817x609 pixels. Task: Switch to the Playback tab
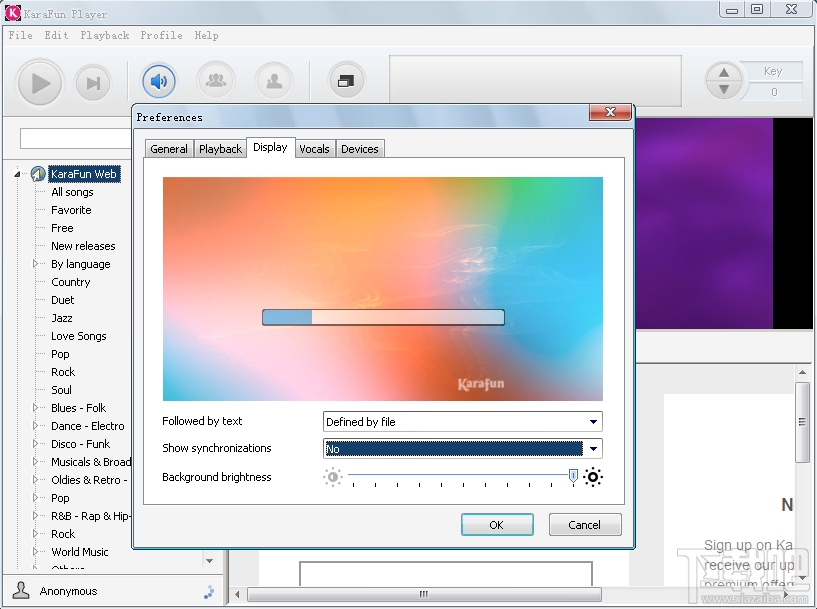point(220,149)
